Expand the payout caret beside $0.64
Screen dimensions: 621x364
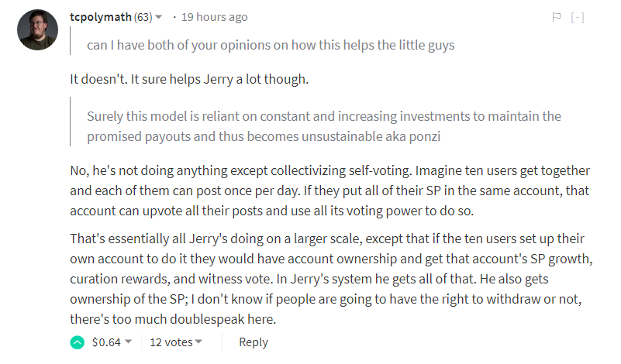point(129,342)
